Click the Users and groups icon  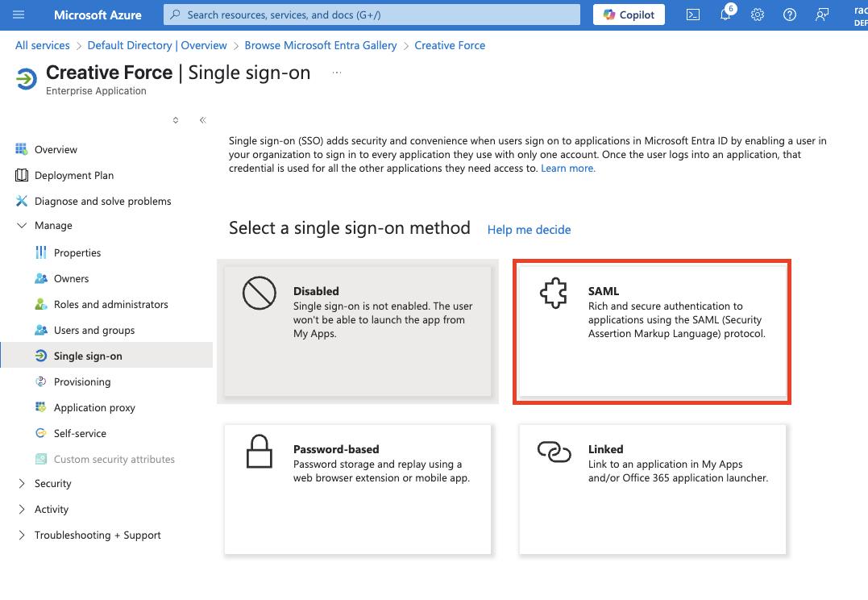pos(41,330)
